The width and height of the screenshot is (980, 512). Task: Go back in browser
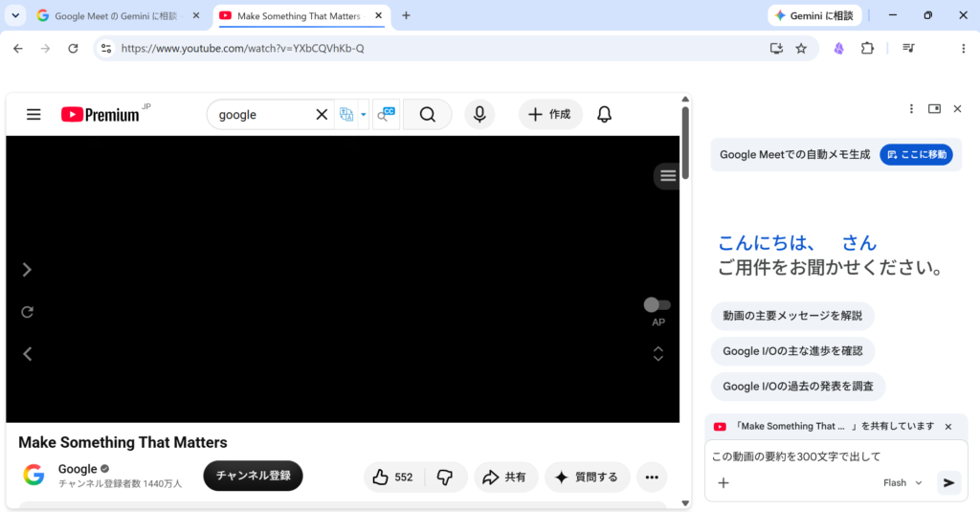[x=18, y=48]
